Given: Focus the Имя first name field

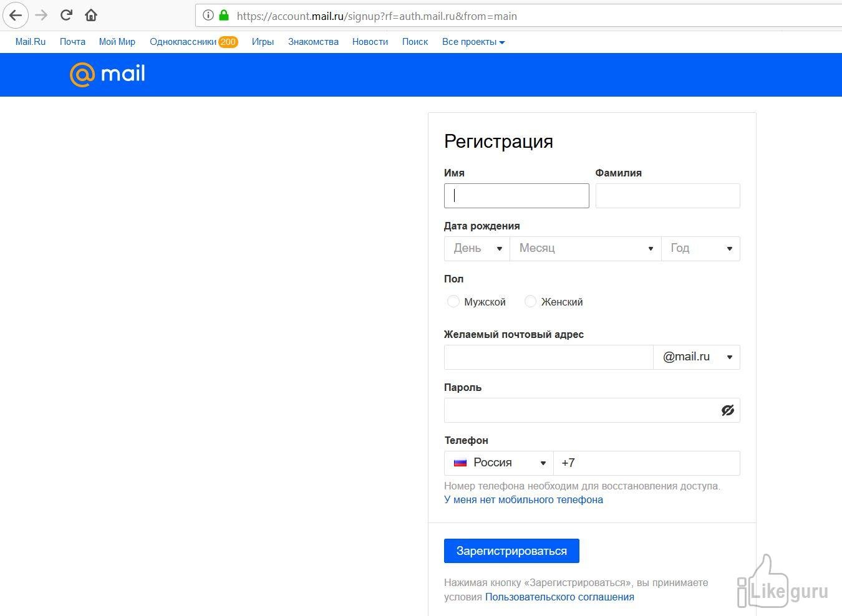Looking at the screenshot, I should pos(516,196).
